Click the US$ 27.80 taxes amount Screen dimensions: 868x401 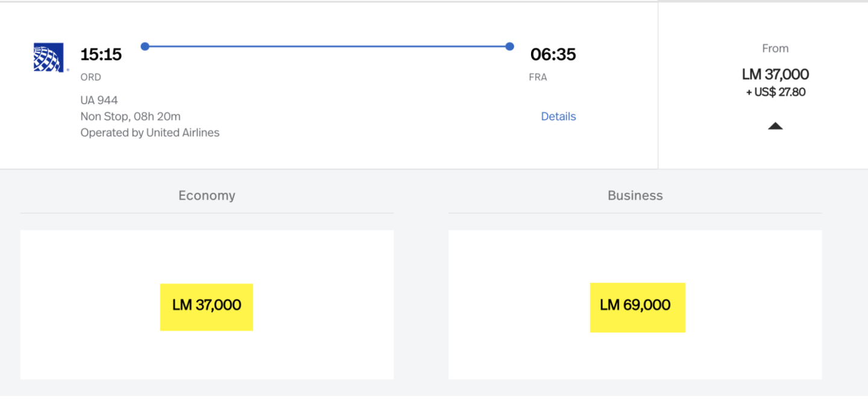point(776,92)
